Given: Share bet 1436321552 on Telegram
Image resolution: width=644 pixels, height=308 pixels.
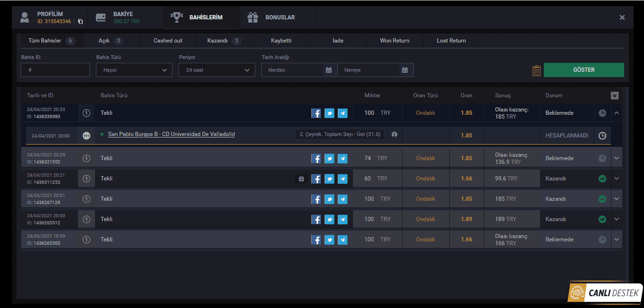Looking at the screenshot, I should pyautogui.click(x=343, y=158).
